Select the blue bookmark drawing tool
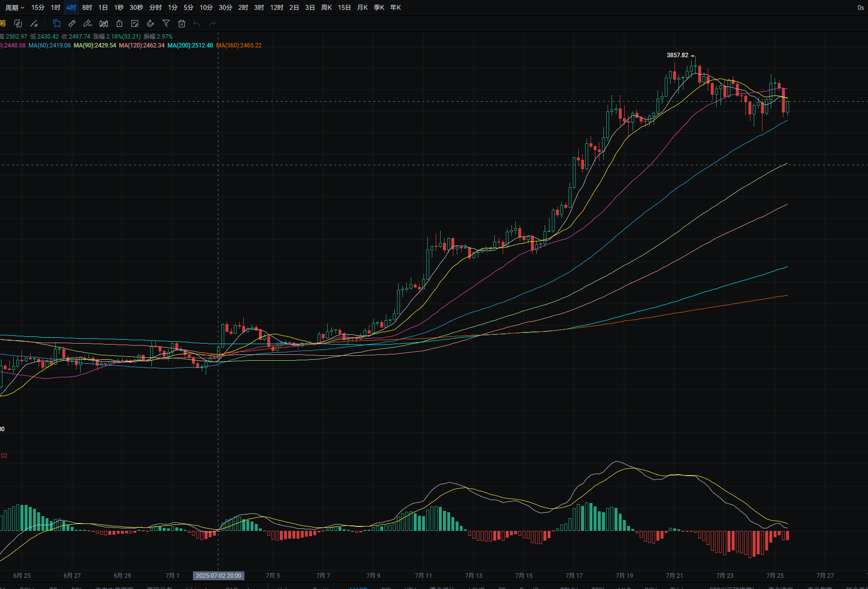 click(x=57, y=23)
